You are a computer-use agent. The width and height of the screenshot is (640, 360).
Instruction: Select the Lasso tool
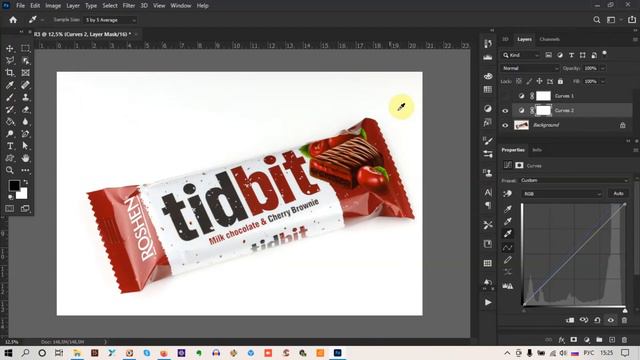point(10,61)
